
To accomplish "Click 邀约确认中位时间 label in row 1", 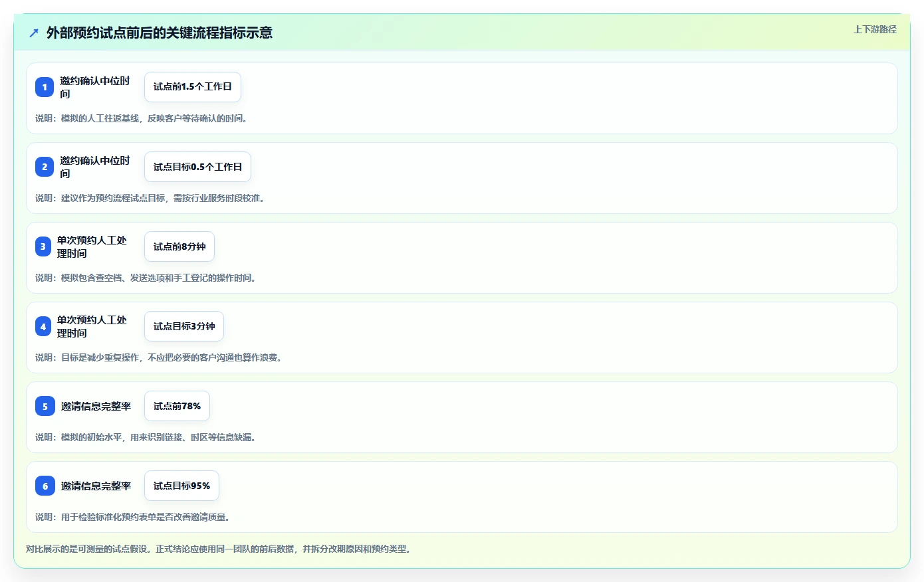I will coord(95,87).
